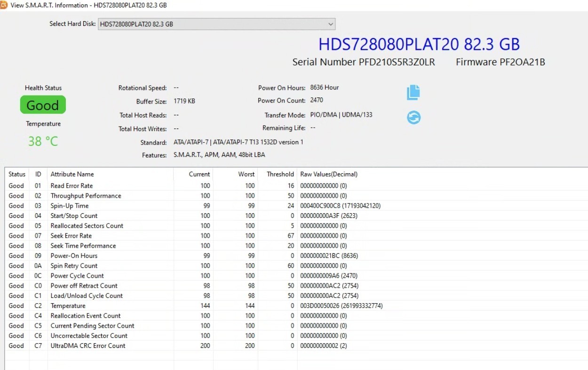Select the Reallocation Event Count row
Image resolution: width=588 pixels, height=370 pixels.
pos(296,315)
